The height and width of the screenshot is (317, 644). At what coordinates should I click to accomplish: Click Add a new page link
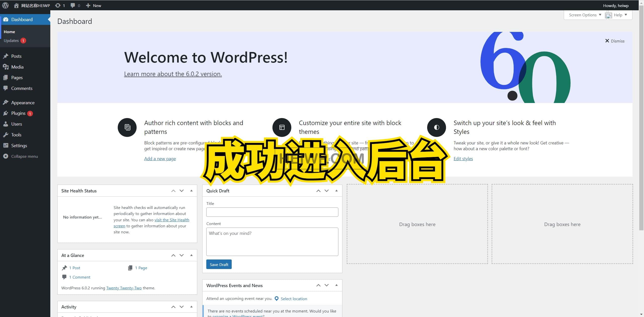(160, 158)
